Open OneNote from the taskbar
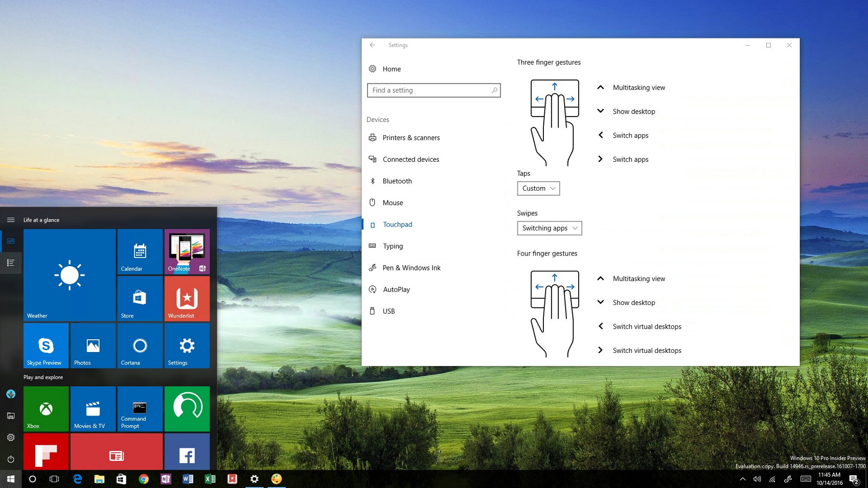 click(x=166, y=479)
